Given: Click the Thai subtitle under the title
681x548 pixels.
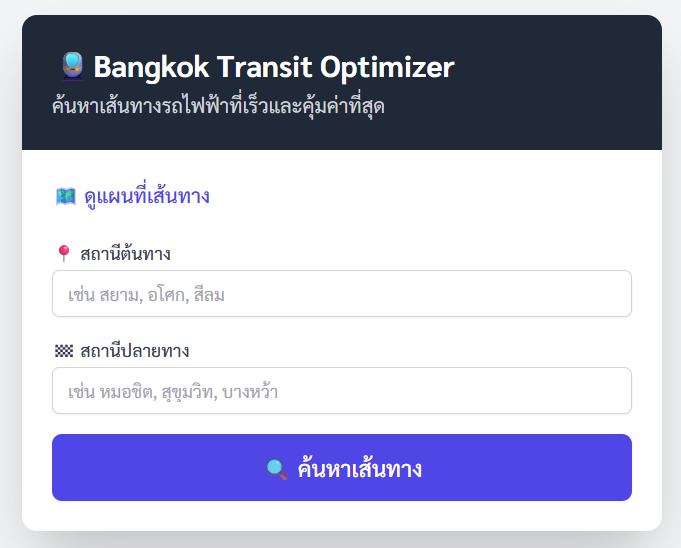Looking at the screenshot, I should tap(218, 105).
